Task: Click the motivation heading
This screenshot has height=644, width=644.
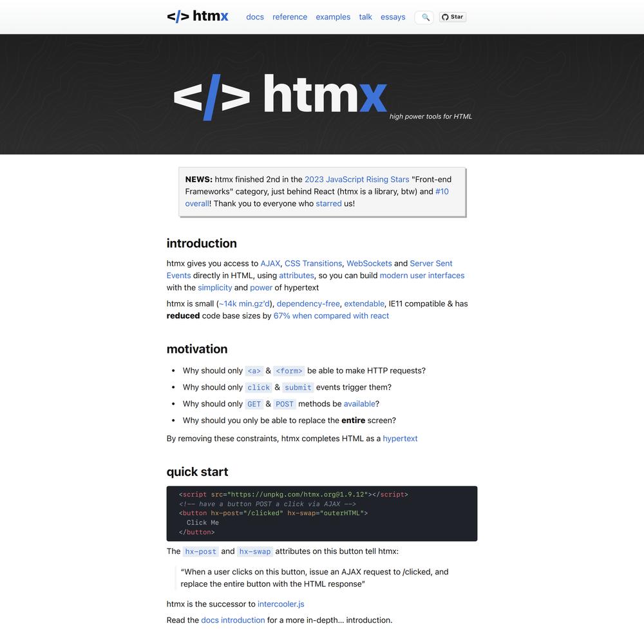Action: coord(196,349)
